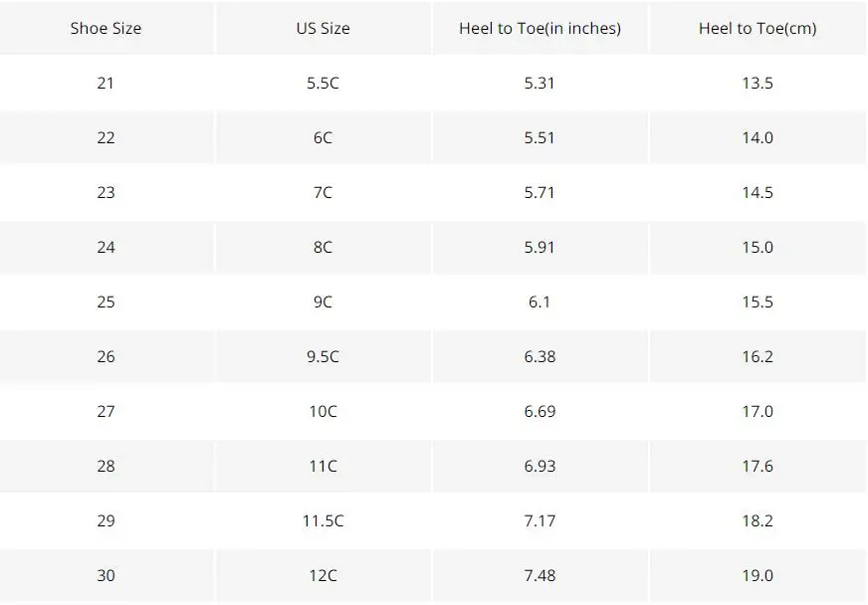Click the 9C US size cell

324,302
